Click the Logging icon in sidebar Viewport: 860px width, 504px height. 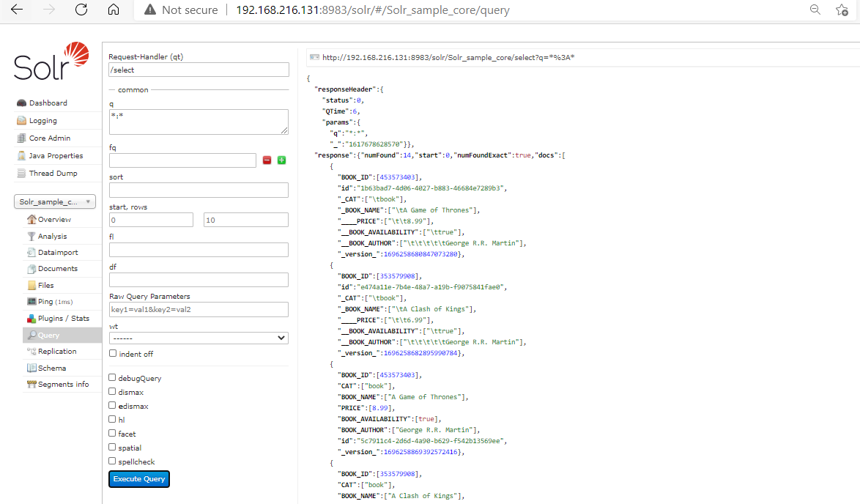click(x=21, y=120)
